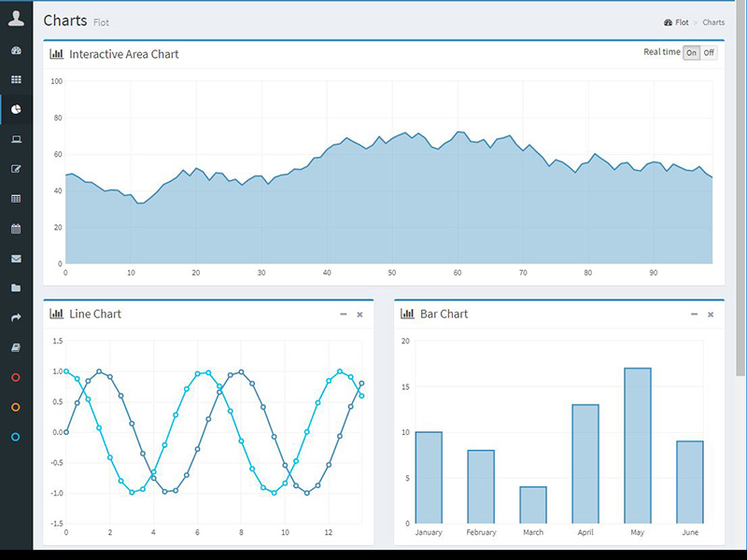This screenshot has height=560, width=747.
Task: Click the April bar in Bar Chart
Action: pyautogui.click(x=585, y=464)
